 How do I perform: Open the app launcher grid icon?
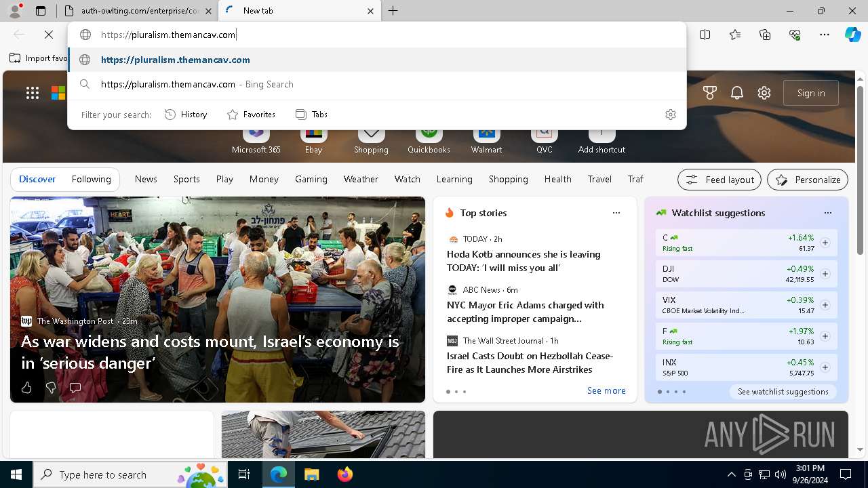[33, 93]
